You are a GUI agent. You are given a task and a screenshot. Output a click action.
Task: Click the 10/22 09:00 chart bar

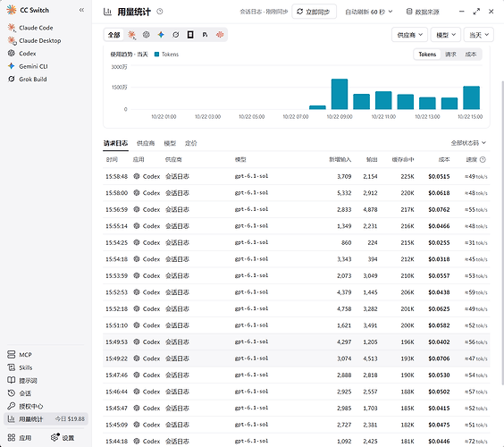point(340,94)
